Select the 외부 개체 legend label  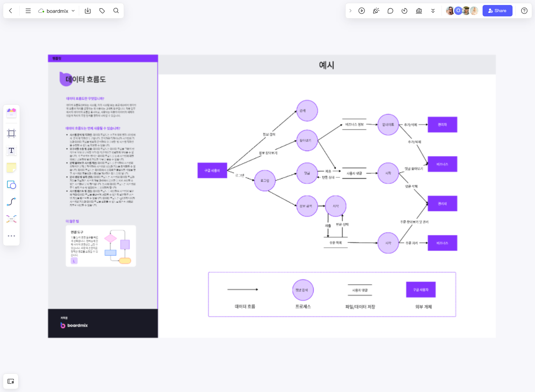424,307
